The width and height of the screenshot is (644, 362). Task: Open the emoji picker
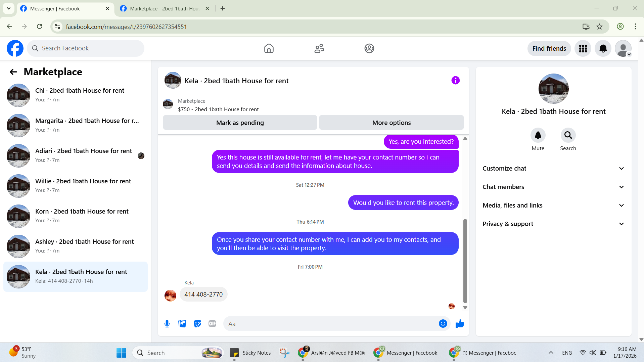443,324
